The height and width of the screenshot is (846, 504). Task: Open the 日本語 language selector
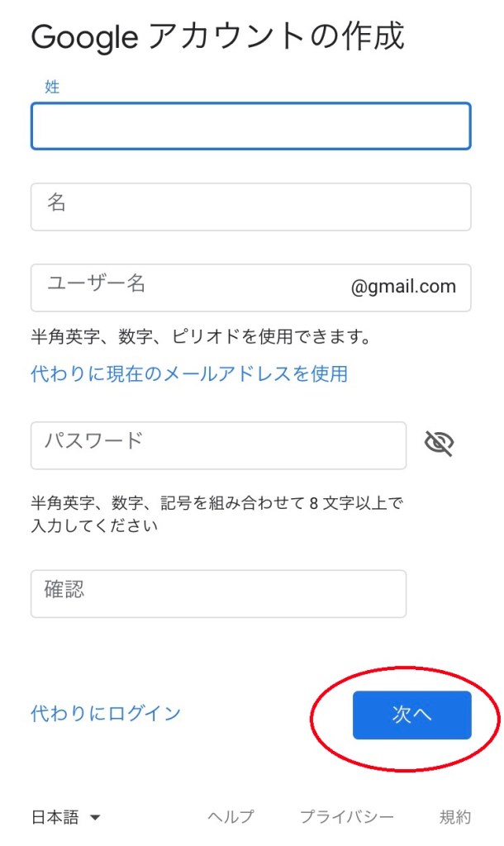[56, 818]
